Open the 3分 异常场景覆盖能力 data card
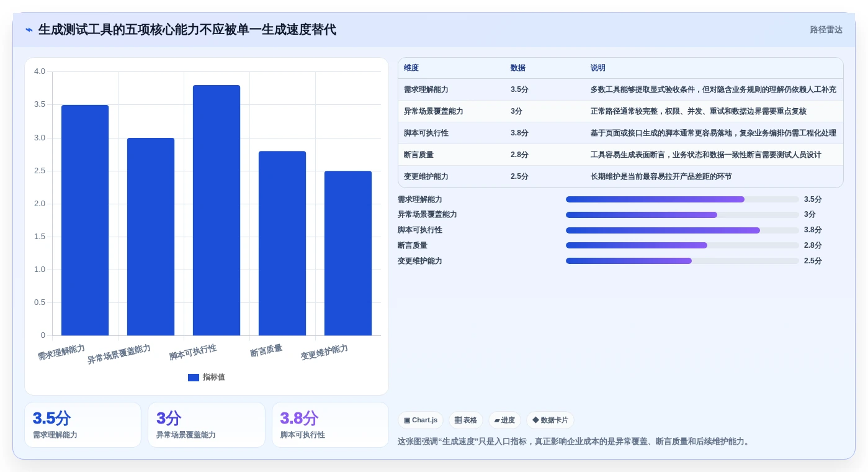The height and width of the screenshot is (472, 868). coord(207,425)
